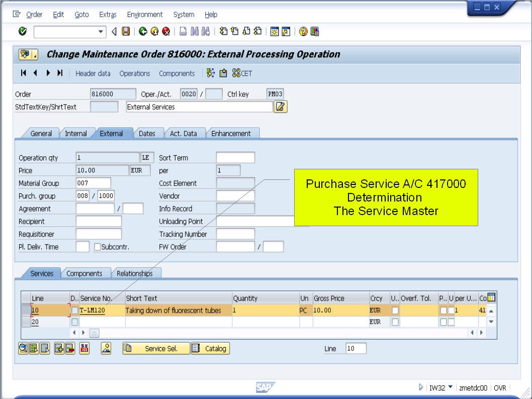Click Header data button

click(93, 73)
